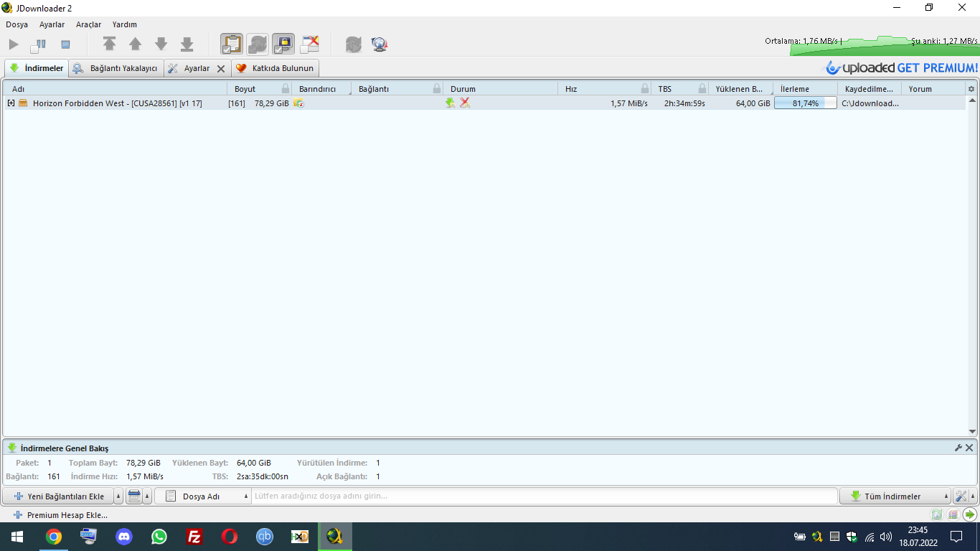Click the Yeni Bağlantıları Ekle button
This screenshot has width=980, height=551.
pos(59,496)
